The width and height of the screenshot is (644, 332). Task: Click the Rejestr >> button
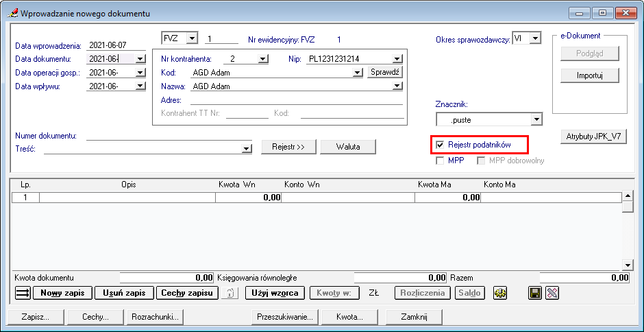[288, 147]
